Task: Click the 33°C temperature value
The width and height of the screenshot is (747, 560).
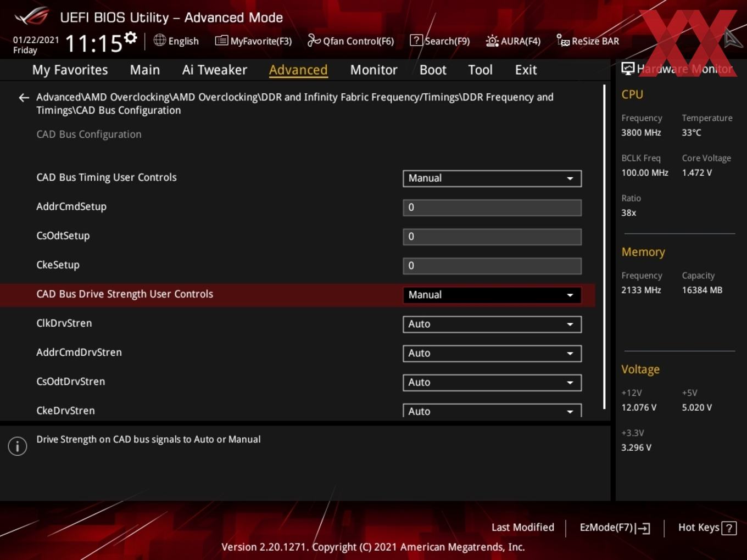Action: pos(692,132)
